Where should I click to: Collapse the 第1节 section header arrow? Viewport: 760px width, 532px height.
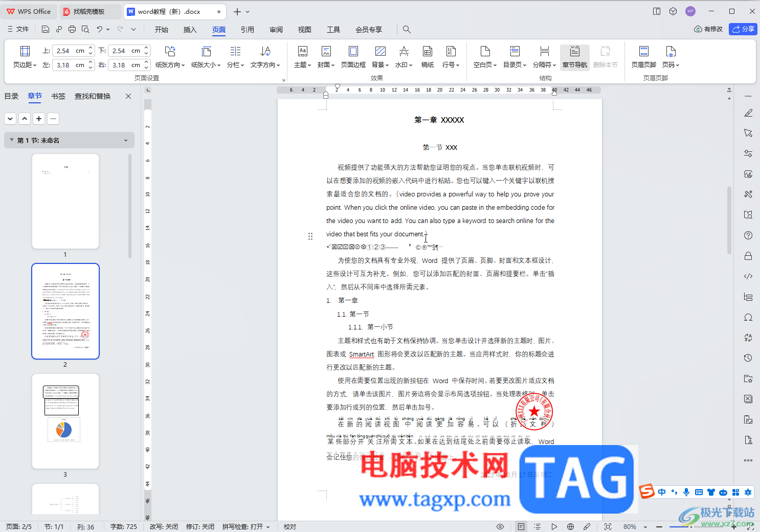12,140
